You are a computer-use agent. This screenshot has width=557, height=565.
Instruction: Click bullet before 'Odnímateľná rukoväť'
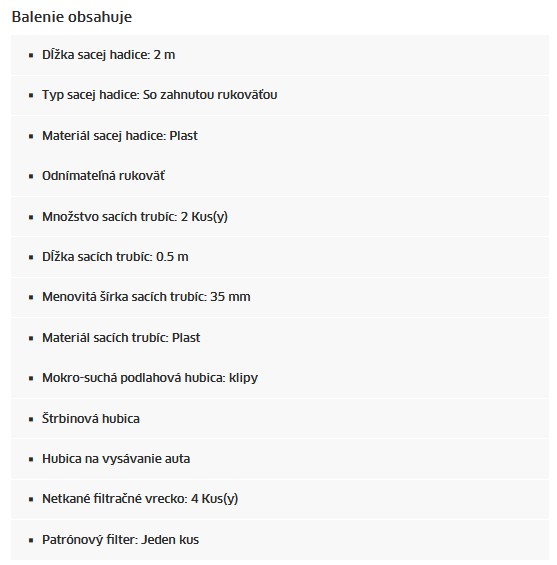coord(31,177)
